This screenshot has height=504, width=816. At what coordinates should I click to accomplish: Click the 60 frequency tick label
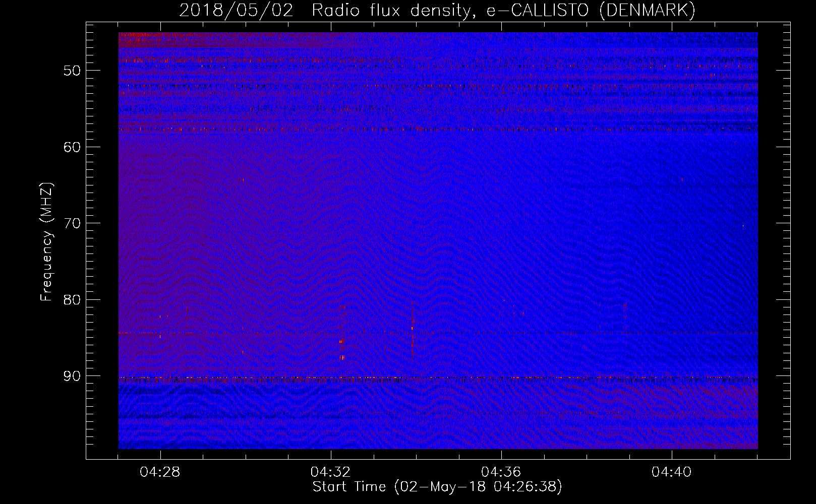72,147
